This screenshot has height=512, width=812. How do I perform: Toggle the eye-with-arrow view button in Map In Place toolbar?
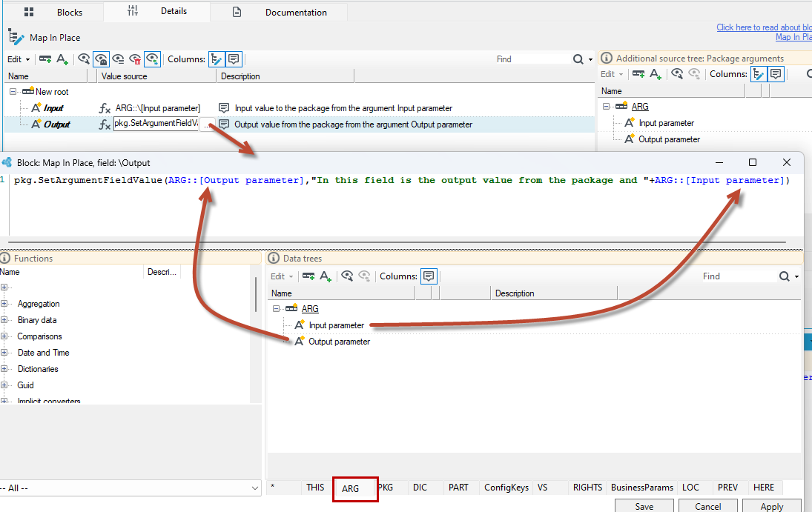tap(152, 59)
